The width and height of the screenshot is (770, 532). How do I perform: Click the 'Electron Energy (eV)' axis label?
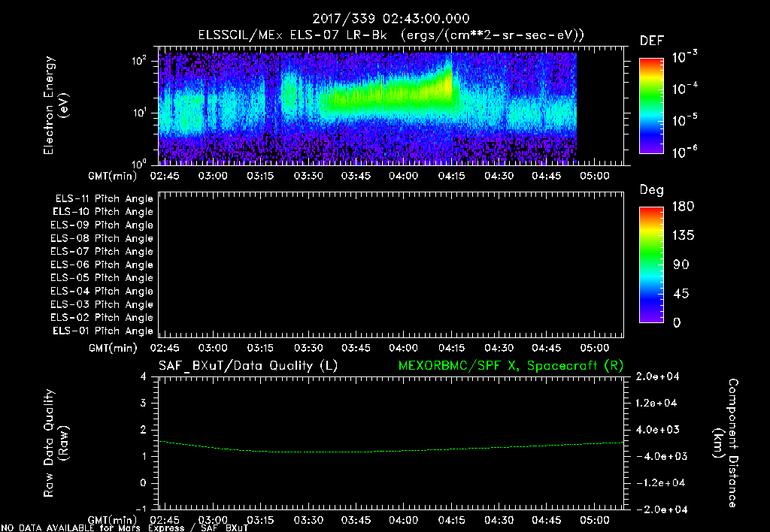[x=56, y=105]
